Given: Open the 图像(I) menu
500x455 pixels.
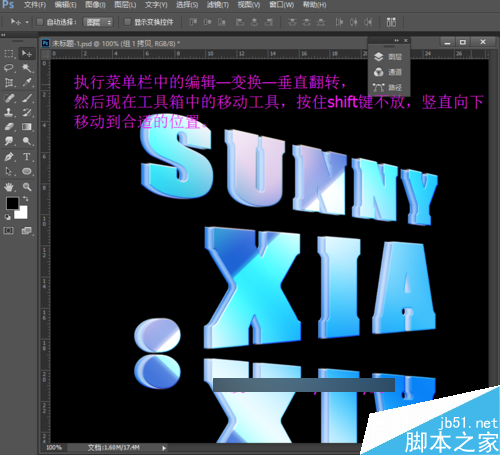Looking at the screenshot, I should 95,5.
